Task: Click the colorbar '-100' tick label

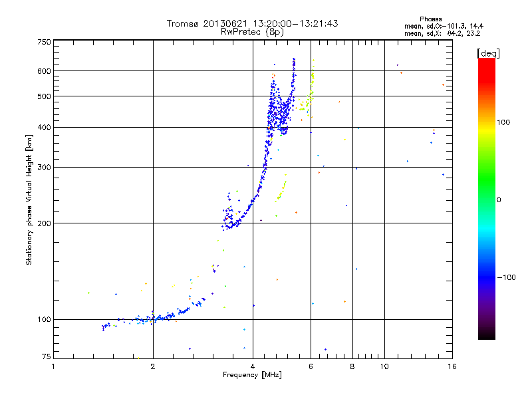Action: 506,277
